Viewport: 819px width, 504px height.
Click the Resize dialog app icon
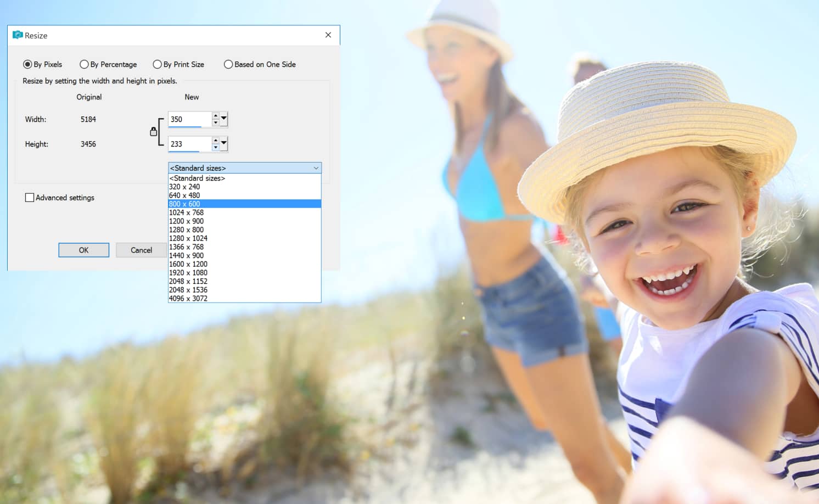coord(18,35)
